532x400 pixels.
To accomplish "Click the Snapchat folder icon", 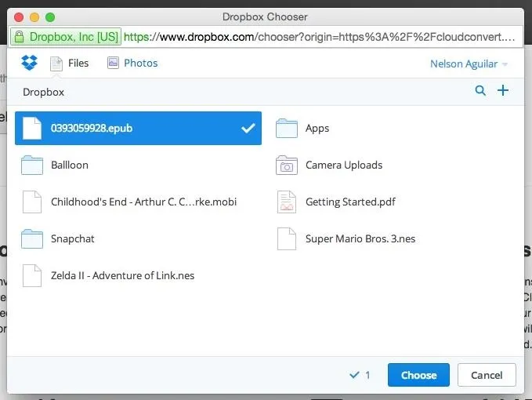I will [x=32, y=239].
